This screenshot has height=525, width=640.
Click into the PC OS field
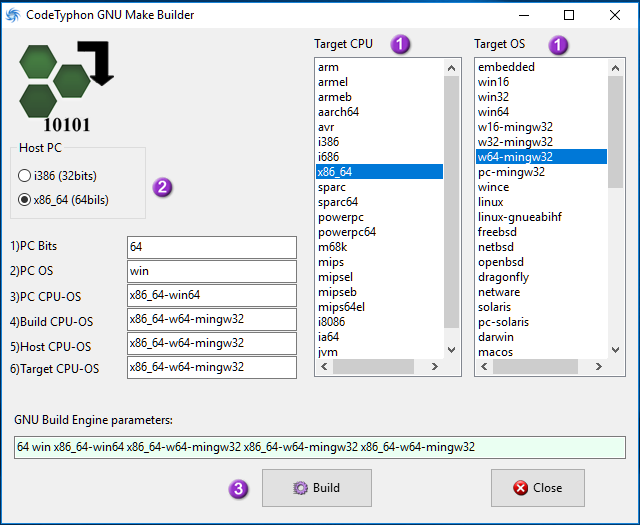point(212,271)
